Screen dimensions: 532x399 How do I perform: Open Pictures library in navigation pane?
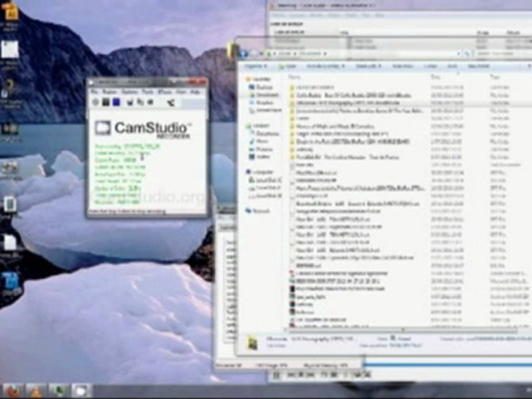tap(261, 149)
